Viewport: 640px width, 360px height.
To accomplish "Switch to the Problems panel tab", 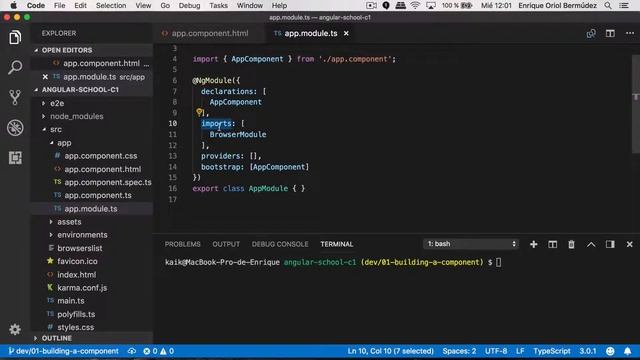I will coord(182,244).
